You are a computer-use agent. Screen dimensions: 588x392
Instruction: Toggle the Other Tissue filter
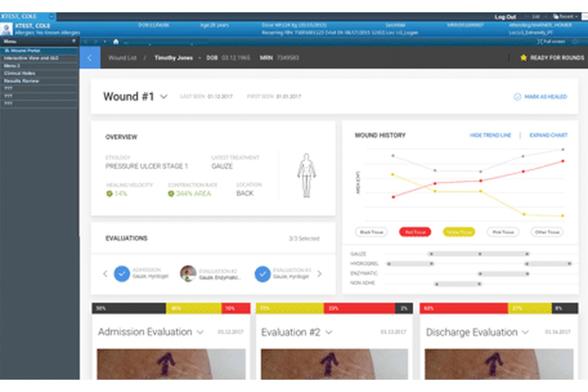547,232
